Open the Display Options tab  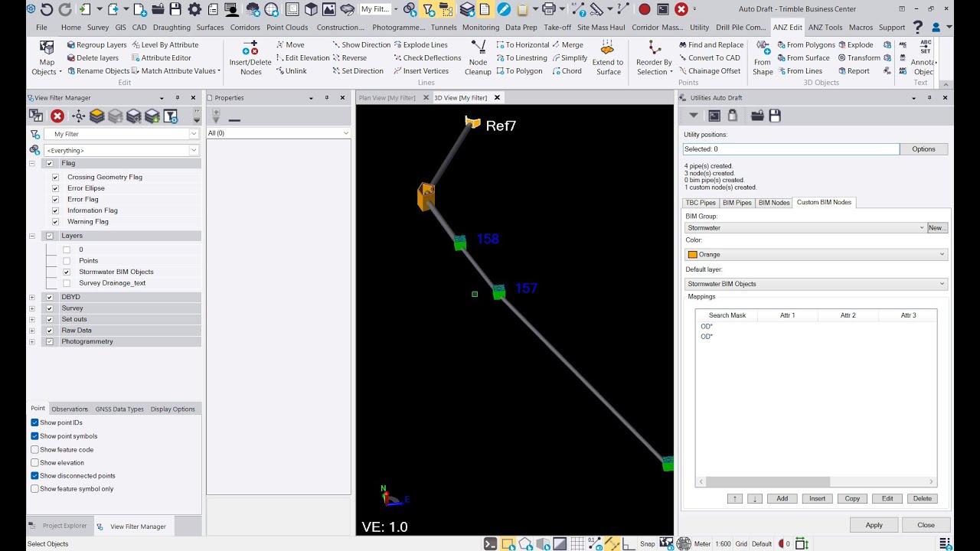173,409
